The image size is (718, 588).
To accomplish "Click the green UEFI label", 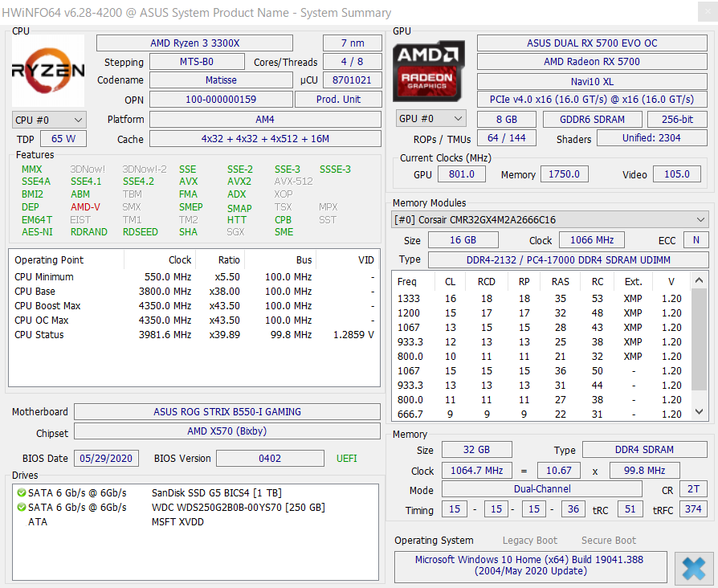I will click(x=347, y=459).
